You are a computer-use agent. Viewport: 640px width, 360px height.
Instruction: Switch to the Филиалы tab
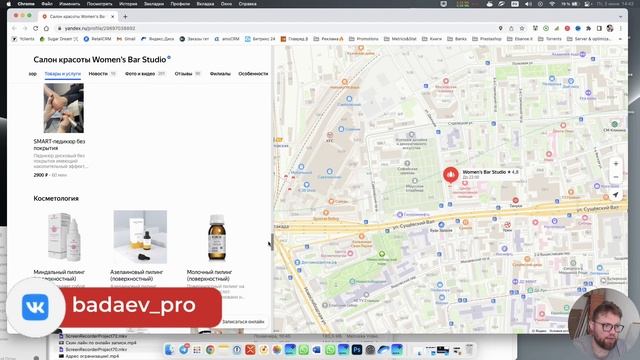[x=220, y=74]
